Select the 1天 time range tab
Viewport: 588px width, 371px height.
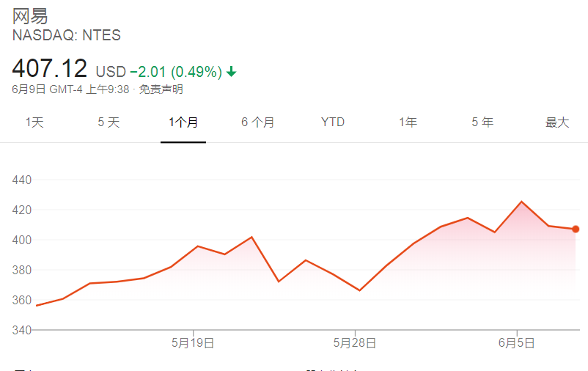(x=34, y=122)
